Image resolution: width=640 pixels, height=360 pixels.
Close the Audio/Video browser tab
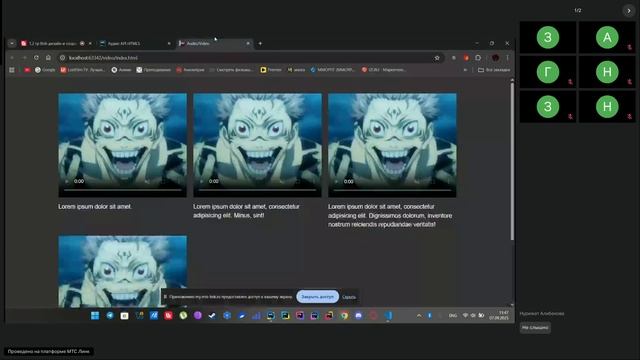coord(248,43)
